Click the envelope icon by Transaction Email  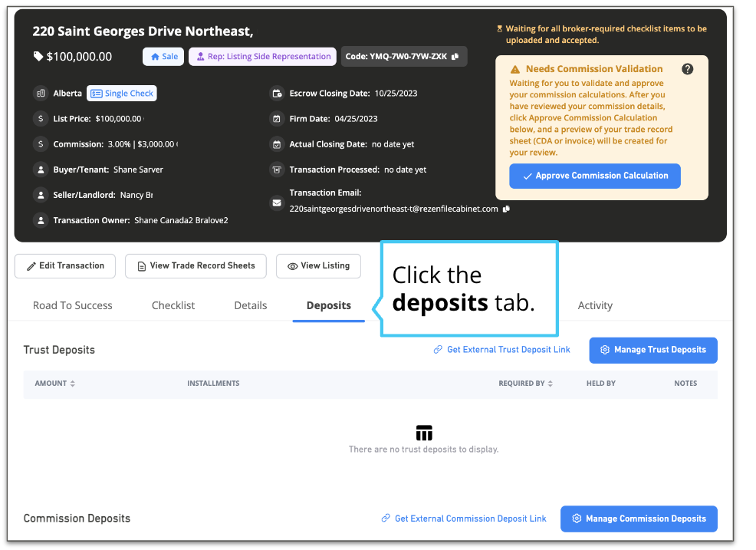[x=277, y=203]
